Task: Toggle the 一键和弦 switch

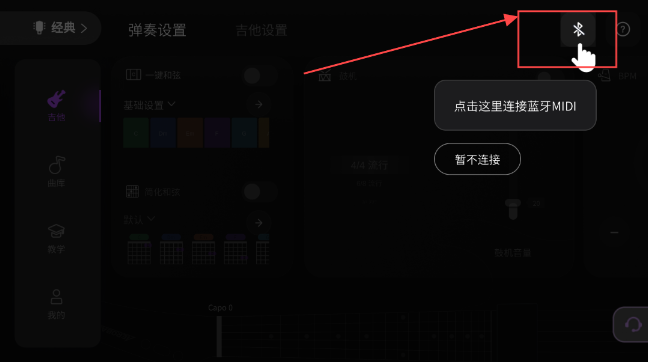Action: (x=260, y=76)
